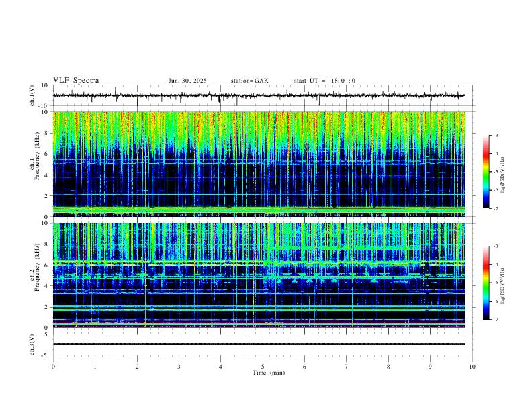Select the date text "Jun. 30, 2025"
This screenshot has height=411, width=532.
click(x=187, y=81)
